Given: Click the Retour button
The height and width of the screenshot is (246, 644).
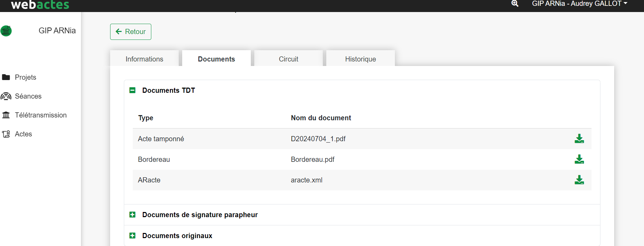Looking at the screenshot, I should (x=130, y=32).
